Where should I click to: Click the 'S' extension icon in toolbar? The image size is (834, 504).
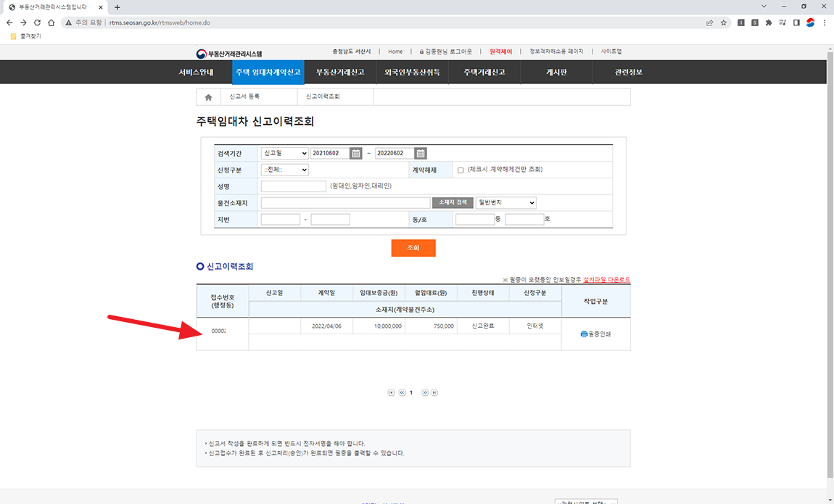pos(755,23)
